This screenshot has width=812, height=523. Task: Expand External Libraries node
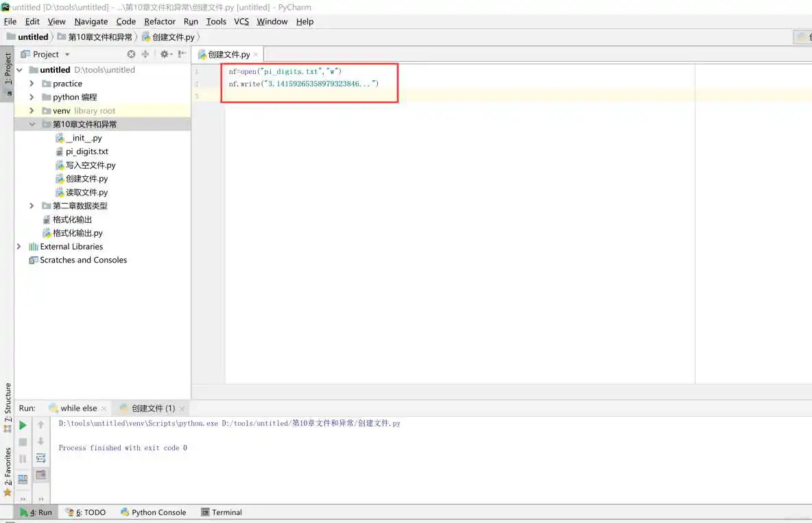tap(19, 247)
